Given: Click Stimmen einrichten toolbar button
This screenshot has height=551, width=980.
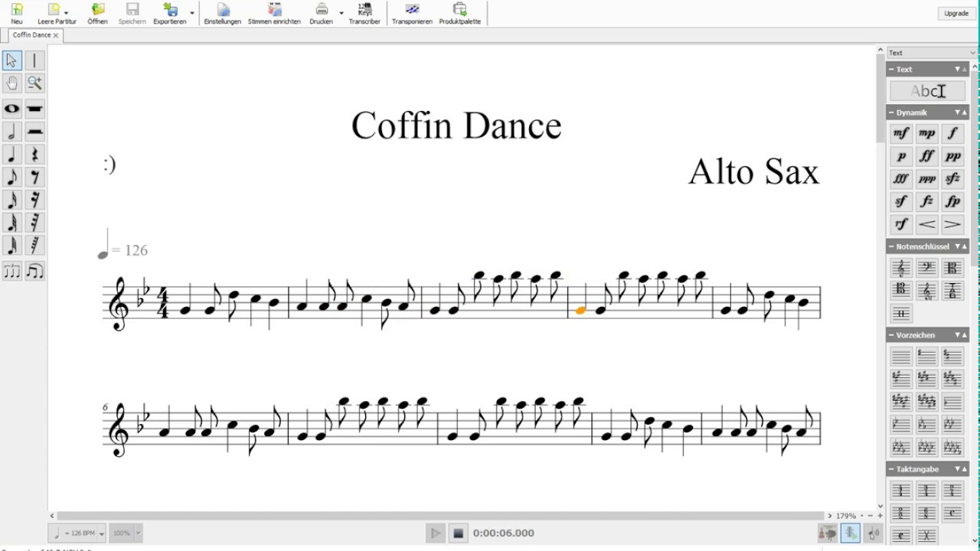Looking at the screenshot, I should click(x=274, y=14).
